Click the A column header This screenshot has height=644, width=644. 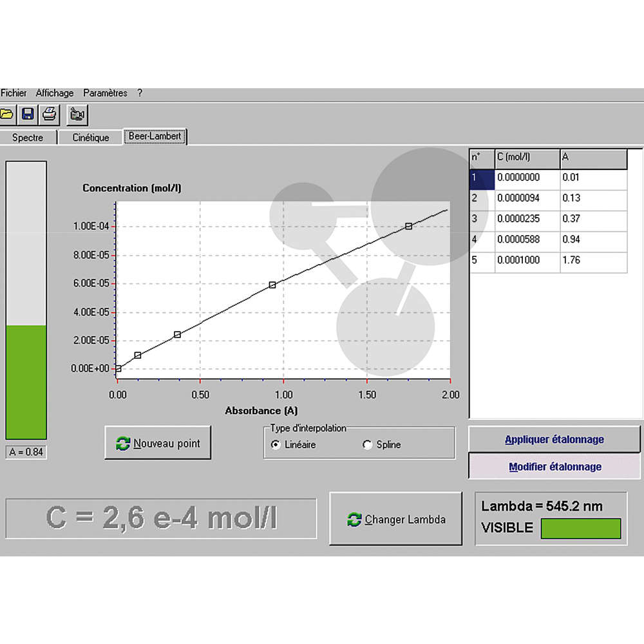[594, 159]
